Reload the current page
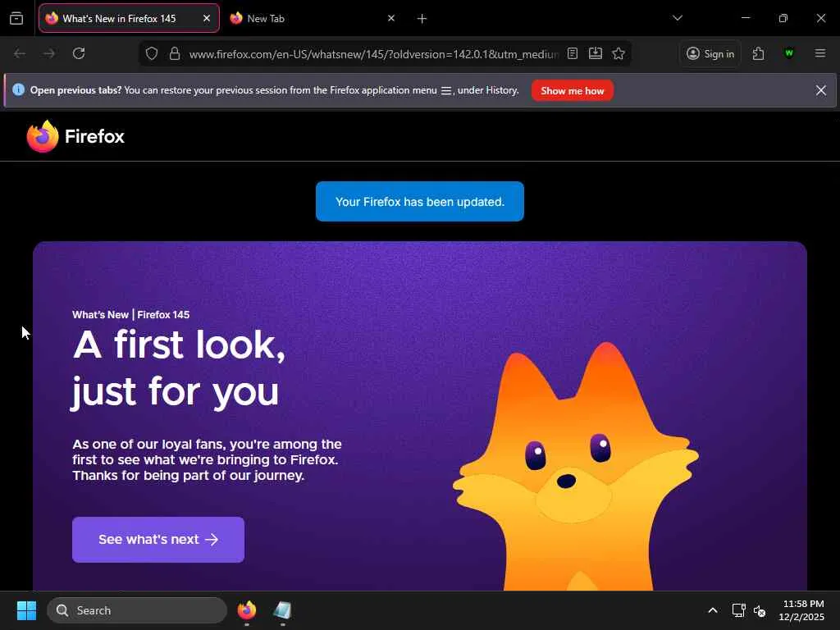The width and height of the screenshot is (840, 630). (79, 53)
